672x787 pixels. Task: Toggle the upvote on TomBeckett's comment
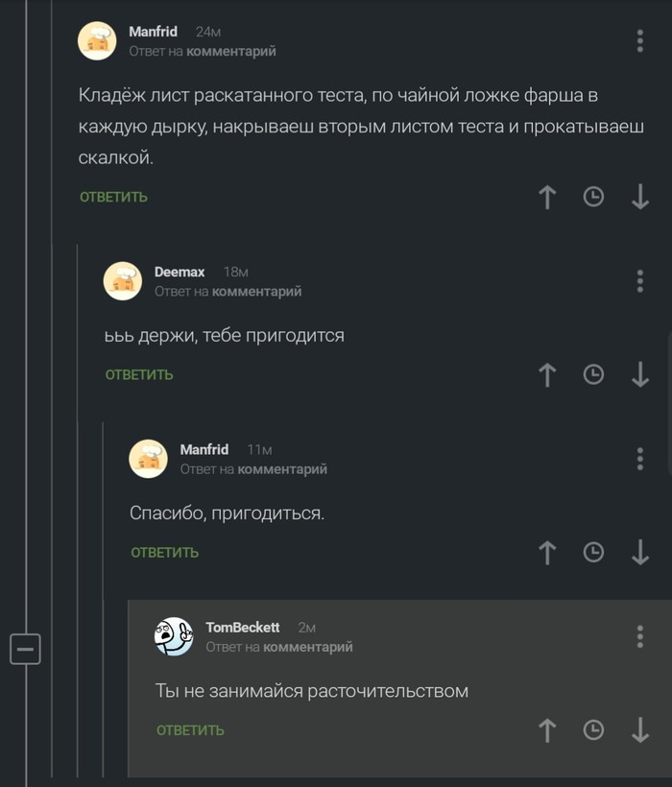[x=547, y=729]
